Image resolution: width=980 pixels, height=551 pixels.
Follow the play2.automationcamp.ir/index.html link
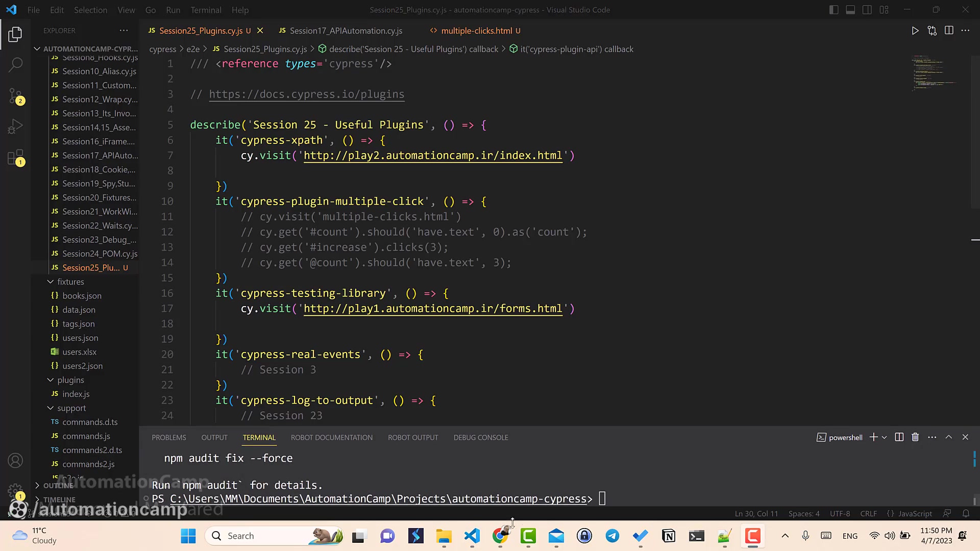tap(433, 156)
